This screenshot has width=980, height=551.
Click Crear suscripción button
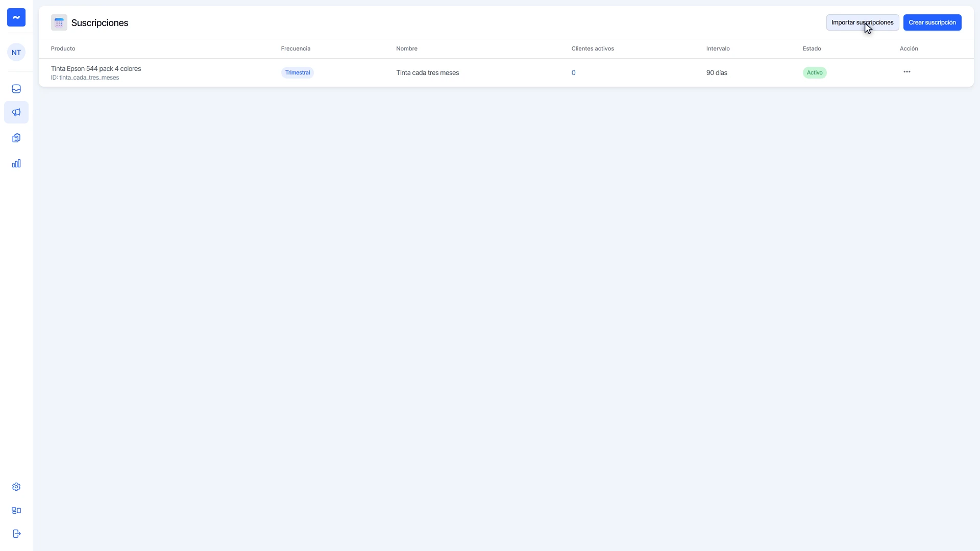[x=933, y=22]
